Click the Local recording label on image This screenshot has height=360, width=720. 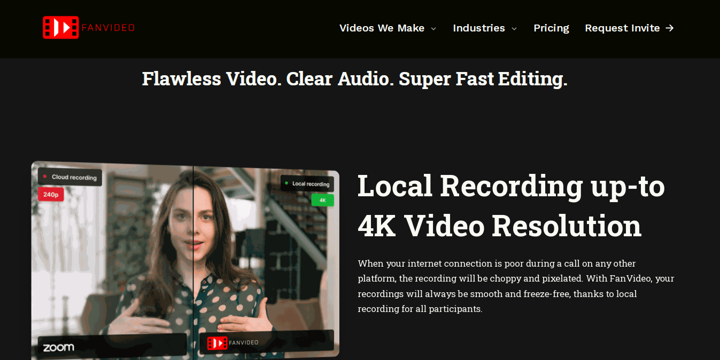pyautogui.click(x=307, y=184)
